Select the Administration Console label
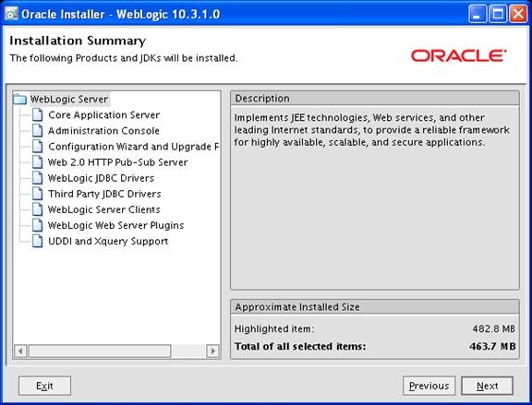 tap(103, 130)
